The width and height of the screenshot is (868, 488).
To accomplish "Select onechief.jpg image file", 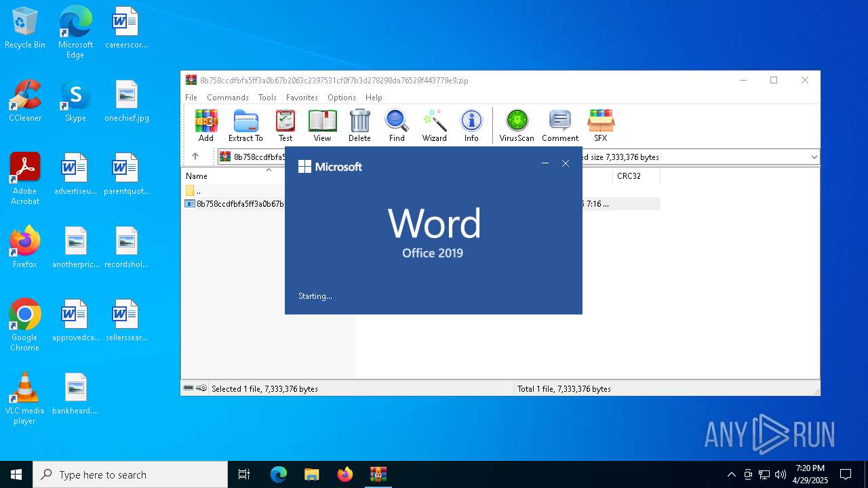I will [x=126, y=102].
